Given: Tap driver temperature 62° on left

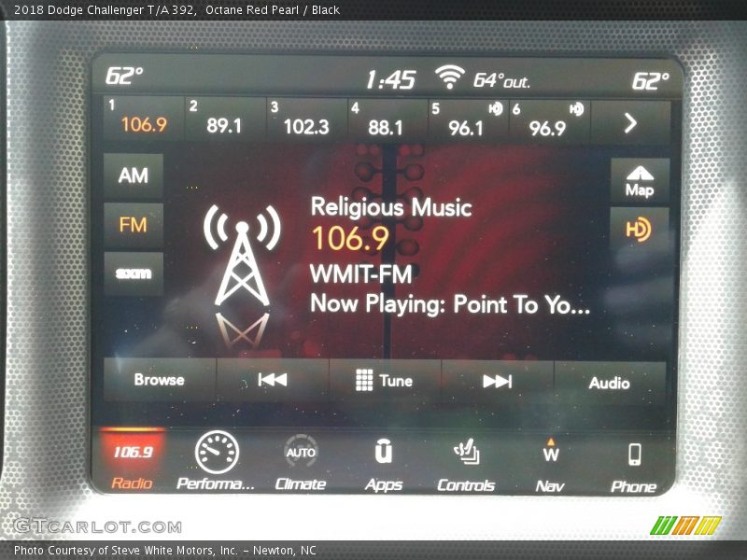Looking at the screenshot, I should coord(124,76).
